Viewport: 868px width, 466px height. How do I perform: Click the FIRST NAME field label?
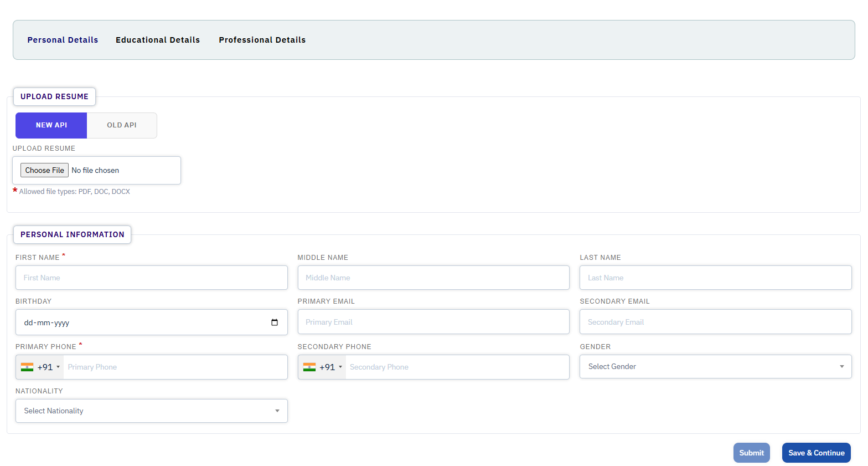pos(37,258)
